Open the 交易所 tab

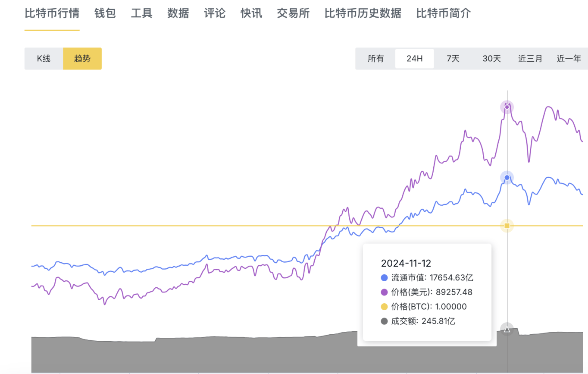[293, 13]
